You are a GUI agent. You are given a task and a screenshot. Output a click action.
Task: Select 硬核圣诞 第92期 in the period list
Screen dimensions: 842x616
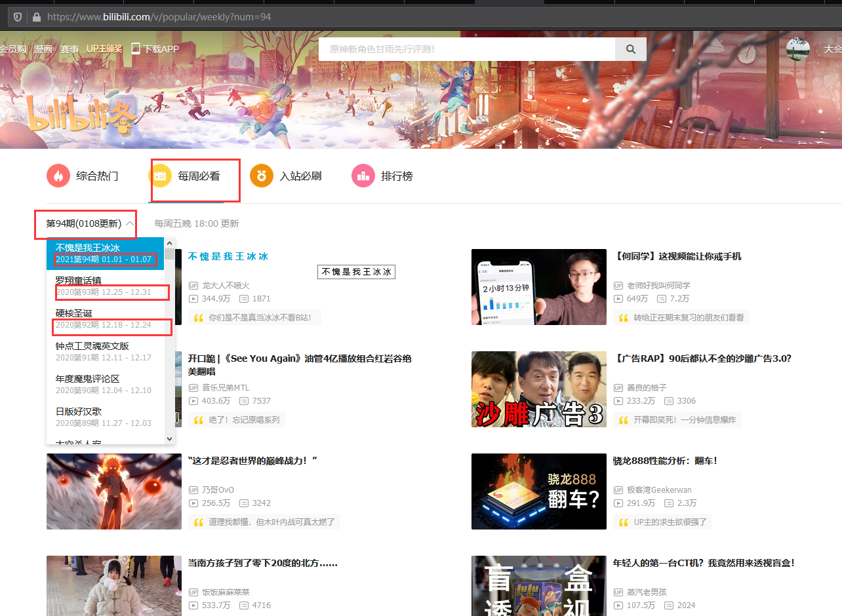(x=105, y=318)
